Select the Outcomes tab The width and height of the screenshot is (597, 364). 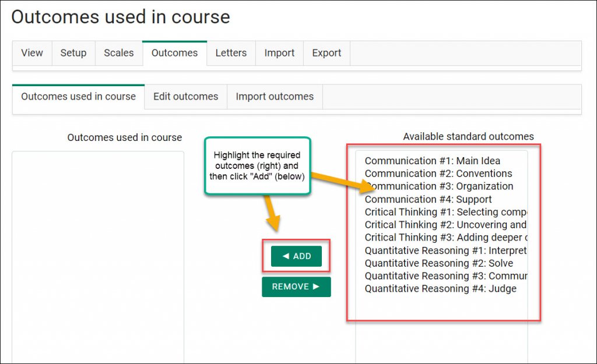tap(175, 53)
